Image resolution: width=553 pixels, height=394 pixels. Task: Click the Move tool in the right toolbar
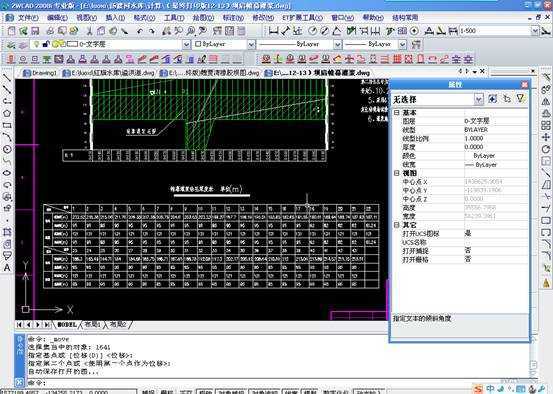546,137
